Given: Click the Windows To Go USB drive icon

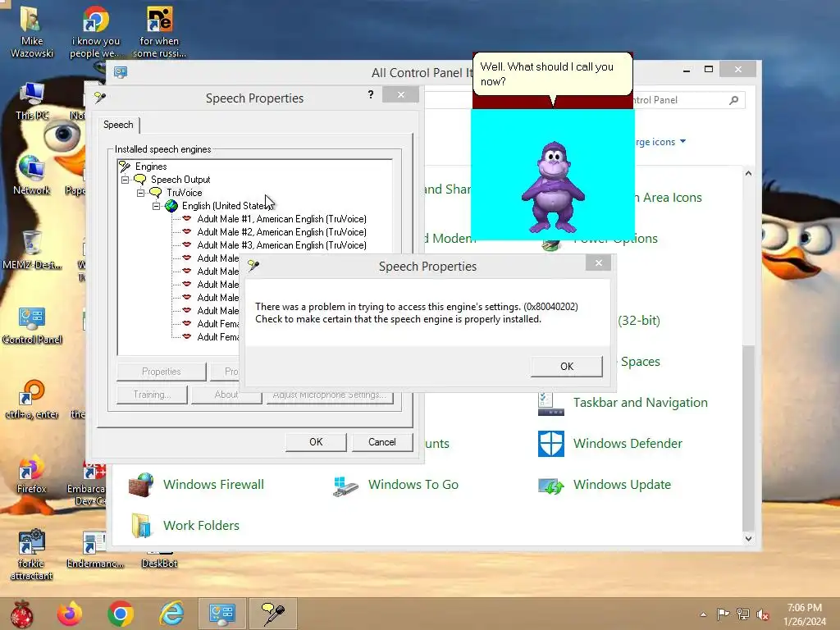Looking at the screenshot, I should [345, 486].
